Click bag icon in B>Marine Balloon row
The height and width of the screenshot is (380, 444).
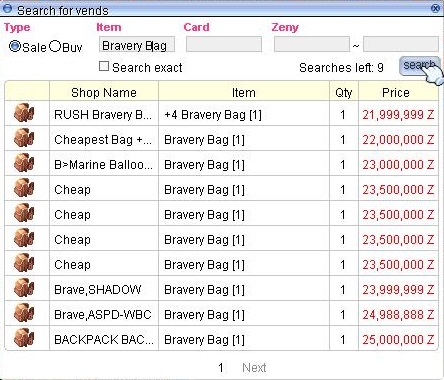pos(24,163)
